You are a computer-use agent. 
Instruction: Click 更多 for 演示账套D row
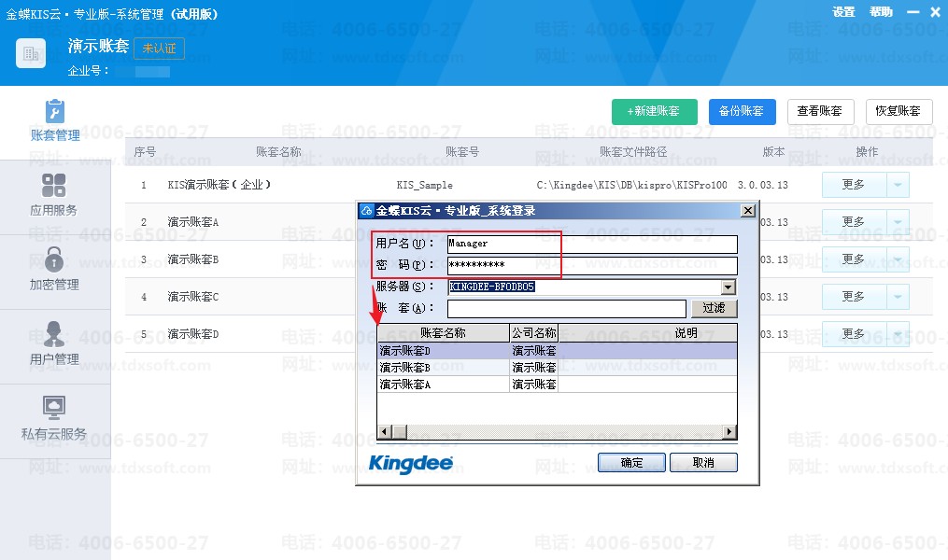pos(854,334)
